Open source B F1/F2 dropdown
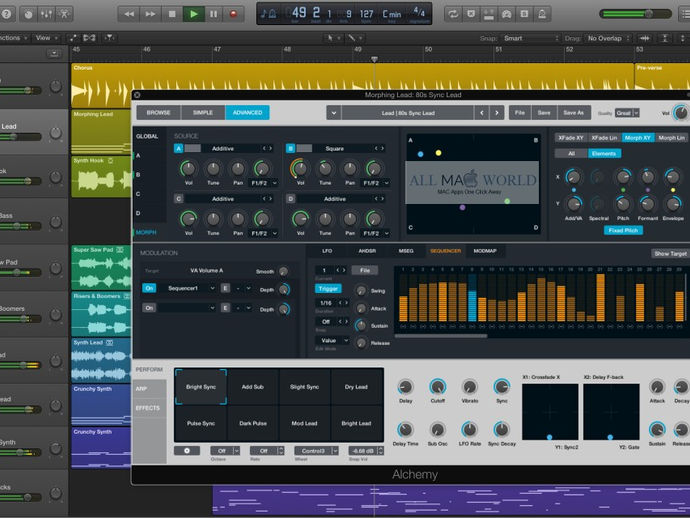 pos(375,183)
